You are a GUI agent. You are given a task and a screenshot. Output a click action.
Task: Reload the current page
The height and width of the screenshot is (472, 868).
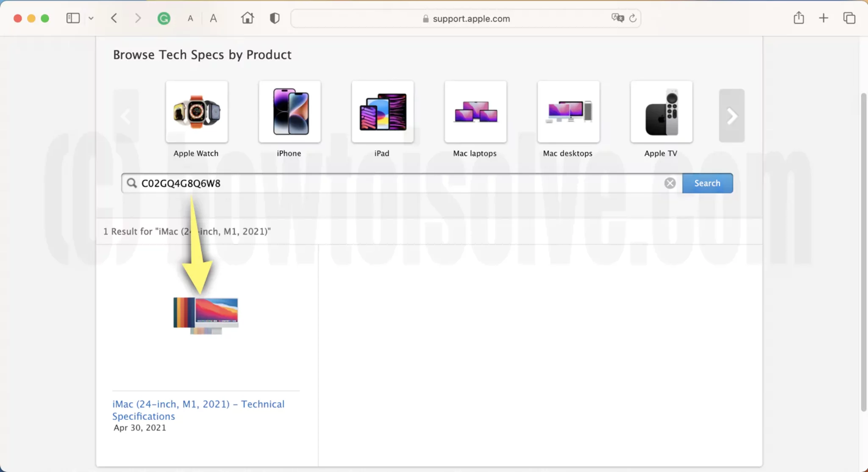click(x=633, y=18)
